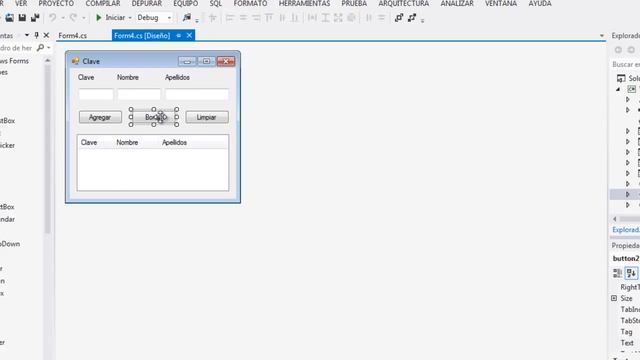Viewport: 640px width, 360px height.
Task: Select the Agregar button on the form
Action: tap(100, 117)
